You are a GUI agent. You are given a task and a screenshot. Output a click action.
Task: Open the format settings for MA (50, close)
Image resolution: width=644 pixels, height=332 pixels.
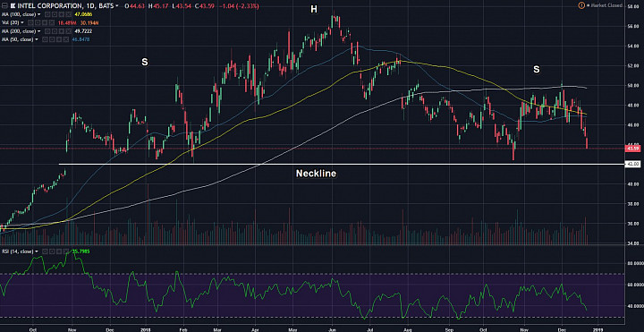pos(52,39)
